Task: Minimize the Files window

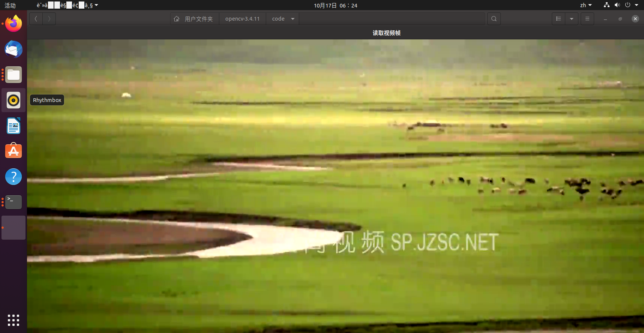Action: pos(605,19)
